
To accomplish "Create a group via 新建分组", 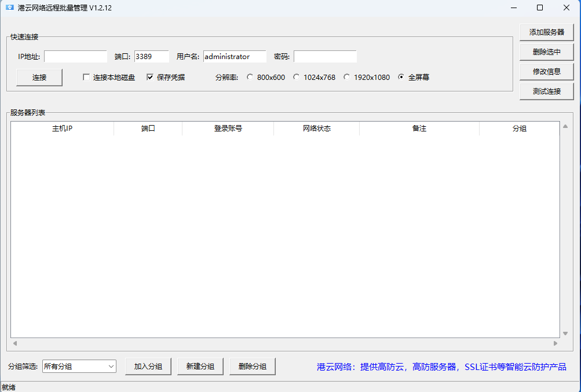I will (200, 366).
